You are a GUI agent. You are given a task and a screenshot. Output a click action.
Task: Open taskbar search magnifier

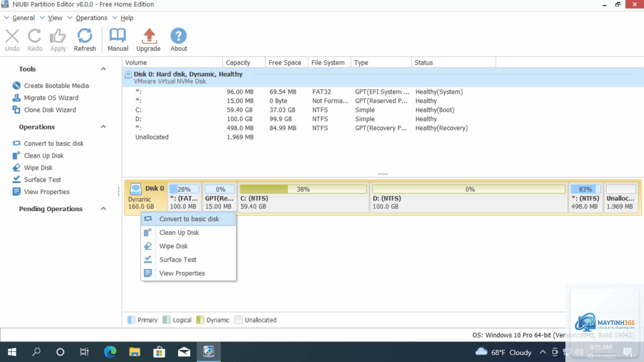point(36,352)
